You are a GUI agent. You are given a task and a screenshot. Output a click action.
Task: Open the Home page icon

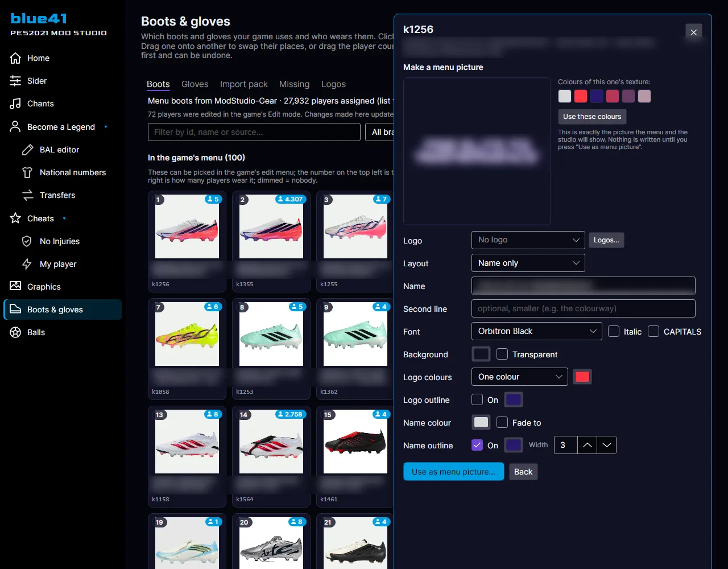[x=15, y=58]
